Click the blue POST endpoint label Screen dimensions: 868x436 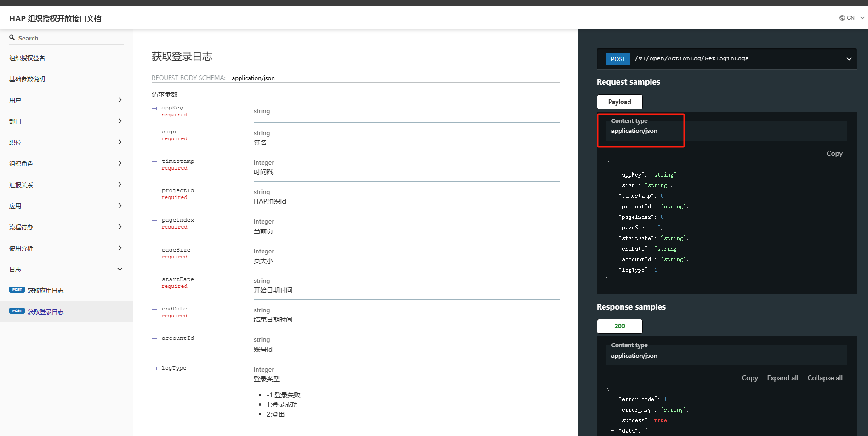coord(618,59)
